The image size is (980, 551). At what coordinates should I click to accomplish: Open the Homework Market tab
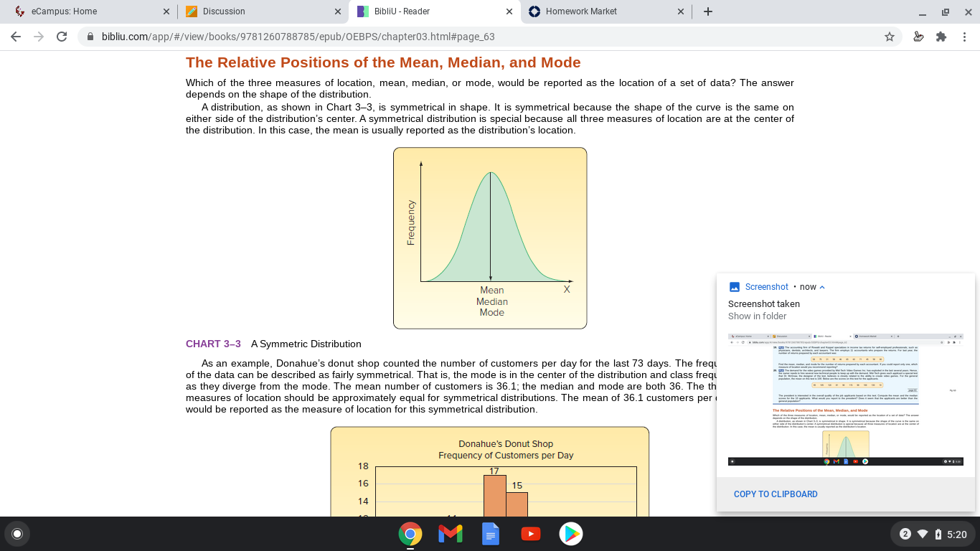pos(606,11)
